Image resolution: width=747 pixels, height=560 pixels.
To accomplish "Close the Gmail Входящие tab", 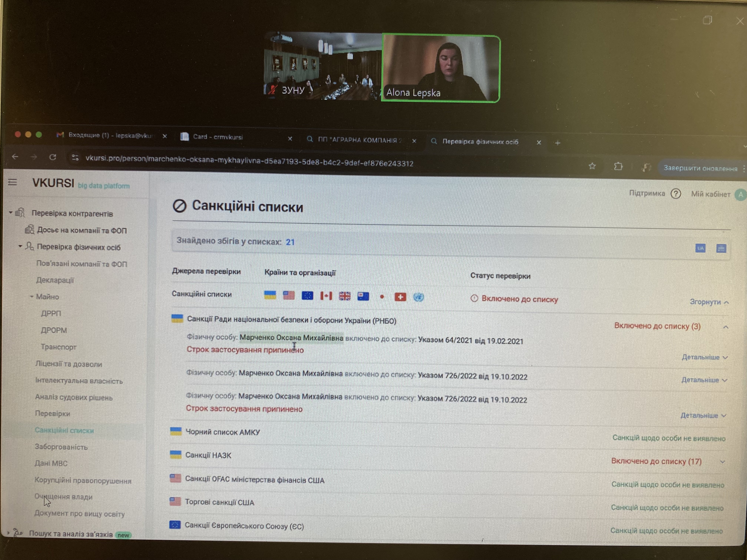I will (165, 136).
